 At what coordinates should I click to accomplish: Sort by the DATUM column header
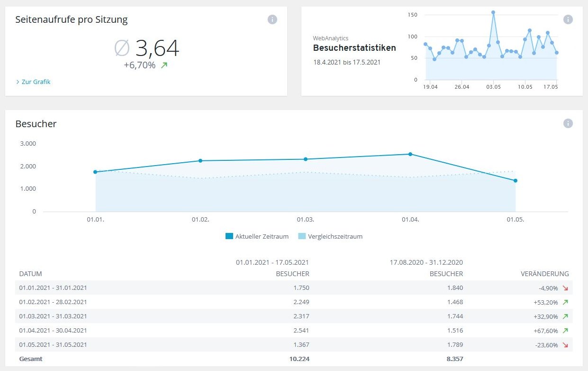pos(30,274)
